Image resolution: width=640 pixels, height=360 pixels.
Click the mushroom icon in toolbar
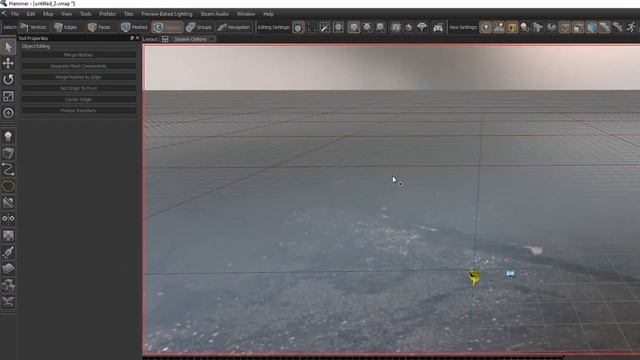pos(422,27)
